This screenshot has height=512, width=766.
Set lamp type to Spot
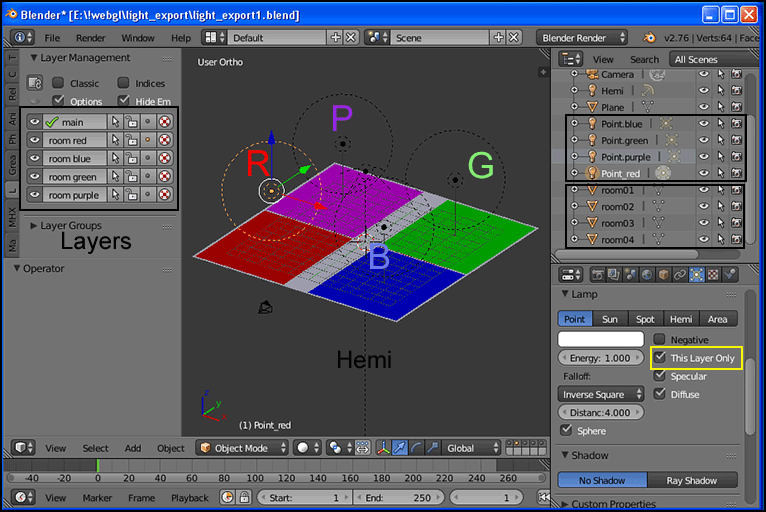pos(645,319)
